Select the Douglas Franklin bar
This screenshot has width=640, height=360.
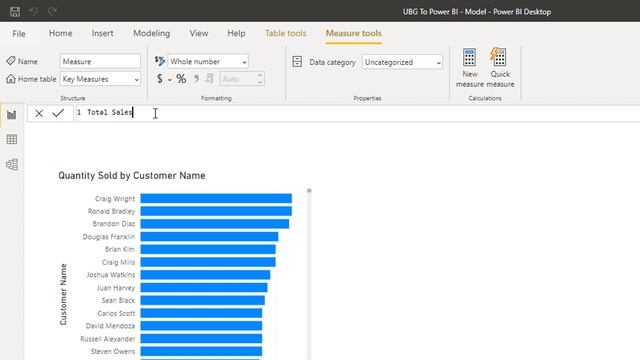209,237
